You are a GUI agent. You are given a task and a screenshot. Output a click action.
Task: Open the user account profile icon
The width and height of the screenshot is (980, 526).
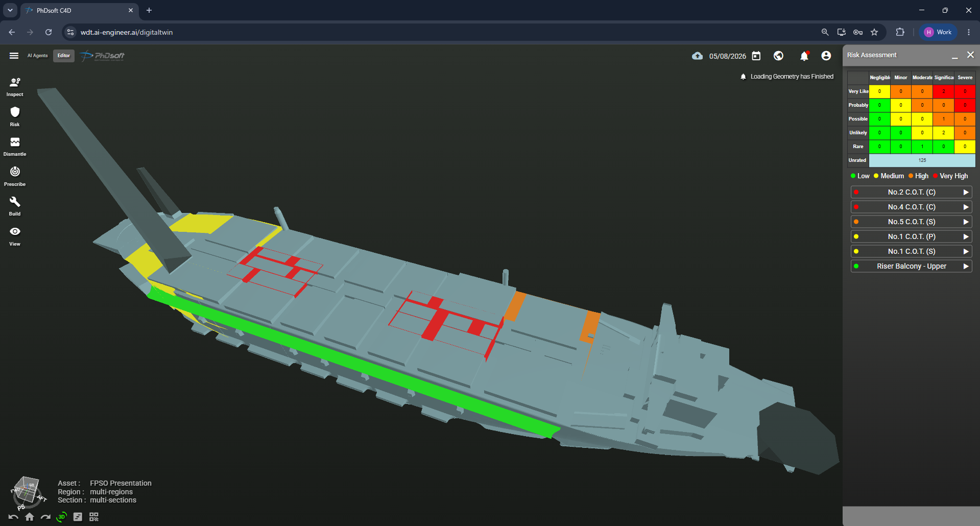[826, 56]
